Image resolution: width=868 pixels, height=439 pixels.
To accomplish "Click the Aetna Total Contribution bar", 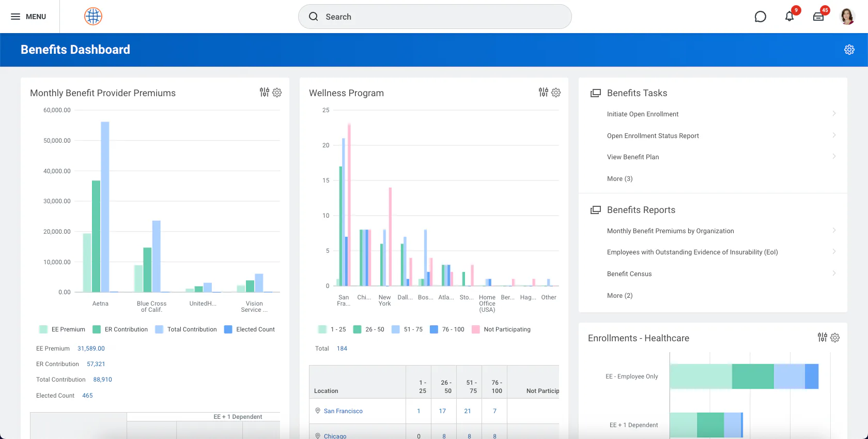I will coord(105,207).
